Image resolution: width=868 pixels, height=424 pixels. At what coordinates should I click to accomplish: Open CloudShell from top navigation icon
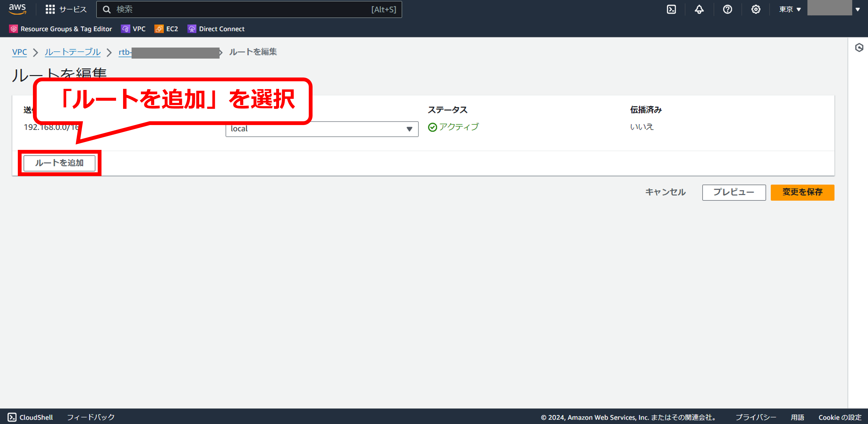click(x=671, y=9)
